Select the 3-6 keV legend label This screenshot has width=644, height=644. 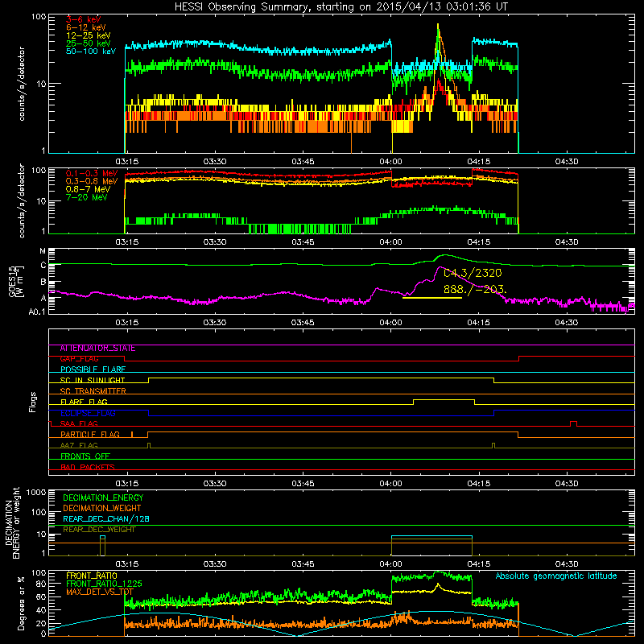[x=84, y=19]
